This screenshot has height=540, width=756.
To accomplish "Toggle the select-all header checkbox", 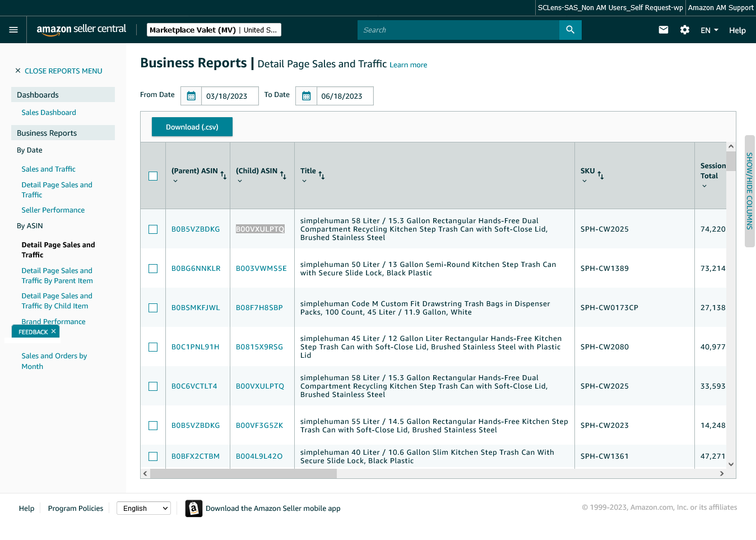I will point(153,176).
